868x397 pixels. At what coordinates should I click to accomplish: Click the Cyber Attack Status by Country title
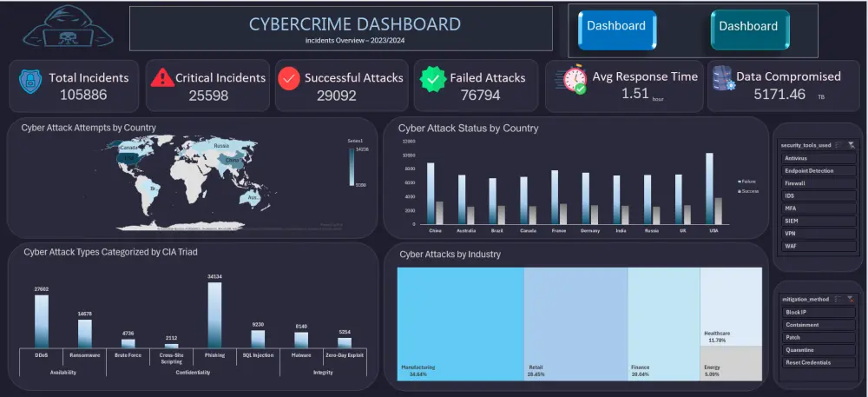[469, 129]
